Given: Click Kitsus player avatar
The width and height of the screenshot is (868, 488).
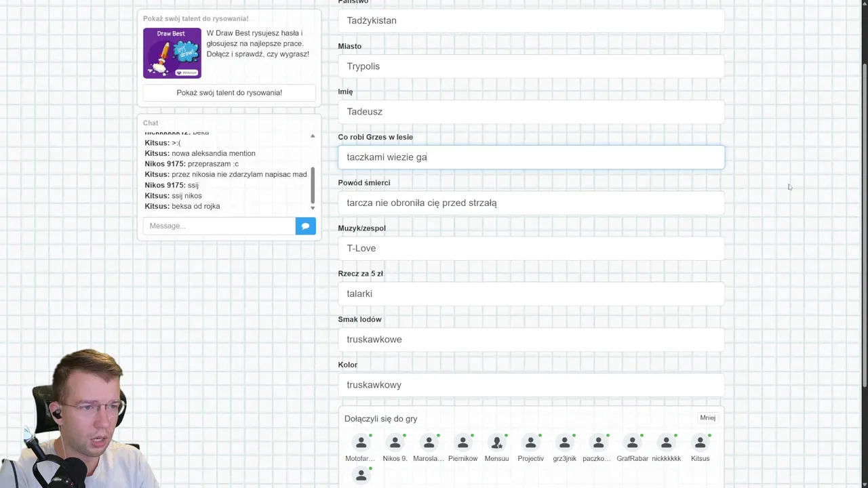Looking at the screenshot, I should tap(700, 443).
